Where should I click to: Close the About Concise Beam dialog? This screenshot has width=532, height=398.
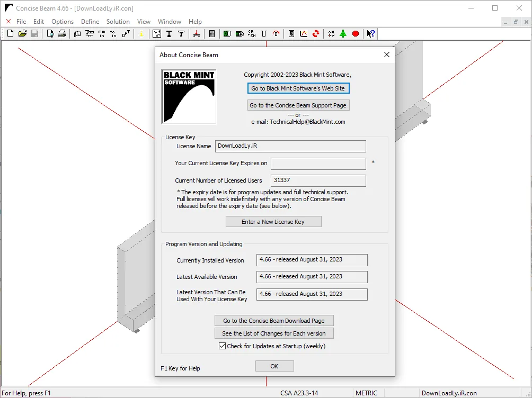(x=387, y=55)
